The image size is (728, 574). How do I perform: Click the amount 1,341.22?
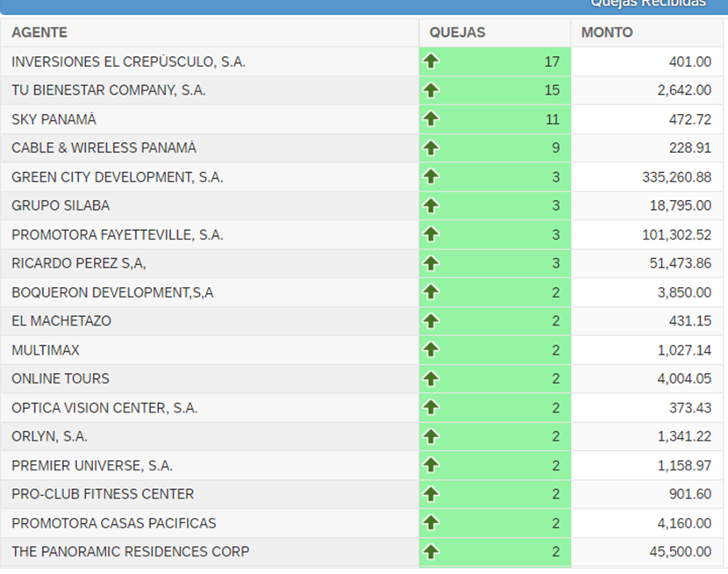coord(684,436)
